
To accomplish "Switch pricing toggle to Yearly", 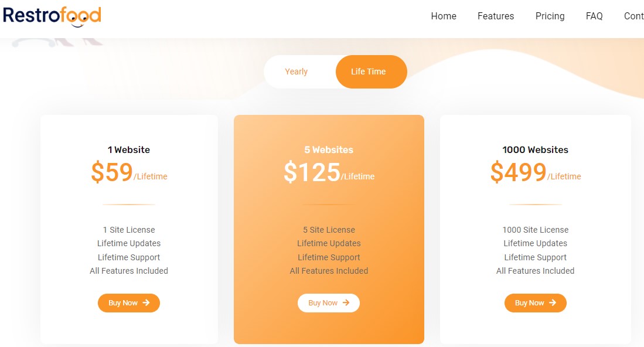I will pyautogui.click(x=297, y=72).
